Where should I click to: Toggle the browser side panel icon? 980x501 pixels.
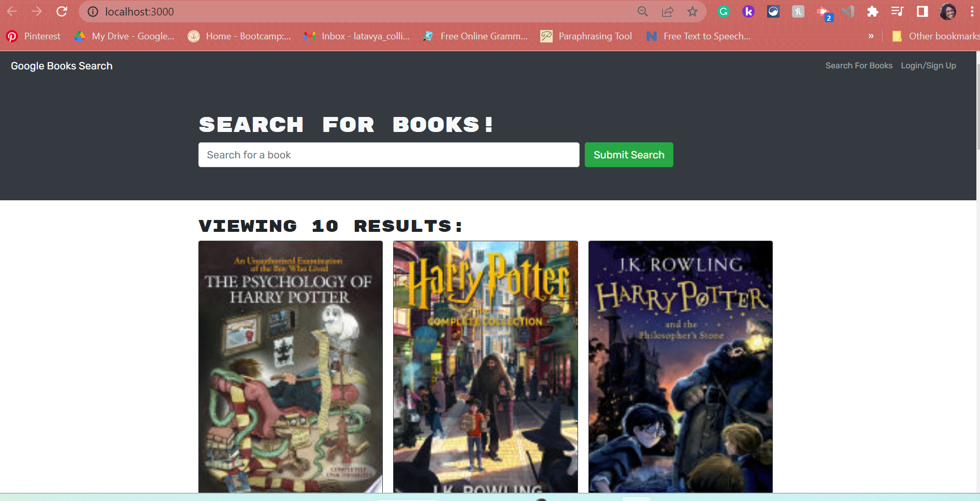click(x=923, y=11)
